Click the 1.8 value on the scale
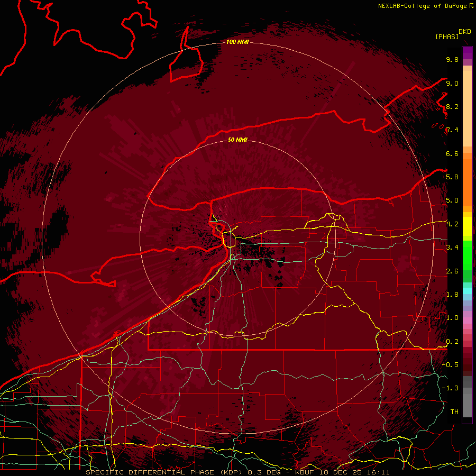Image resolution: width=476 pixels, height=476 pixels. click(x=452, y=295)
